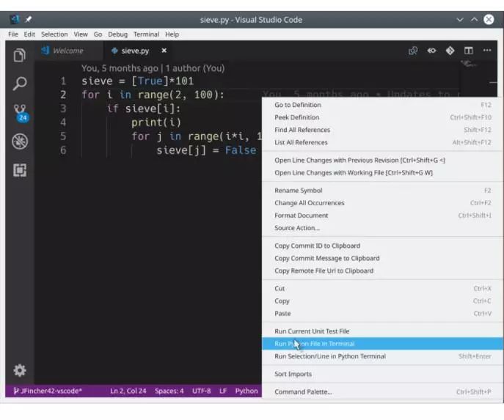Click on 'sieve[j] = False' code line
Screen dimensions: 504x420
point(206,150)
